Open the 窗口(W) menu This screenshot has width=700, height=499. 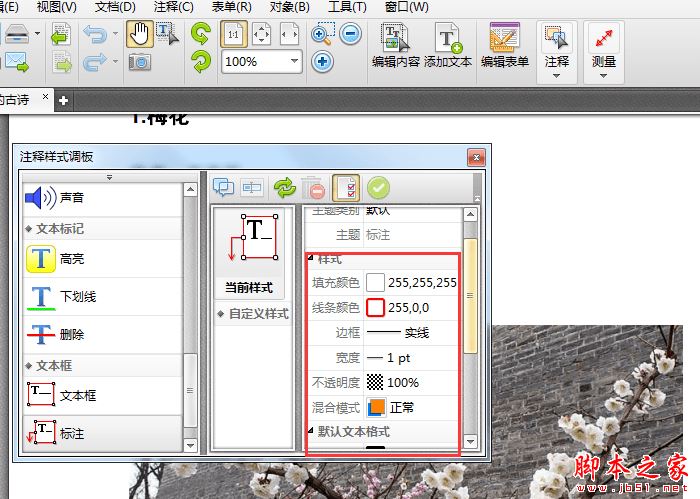tap(406, 7)
